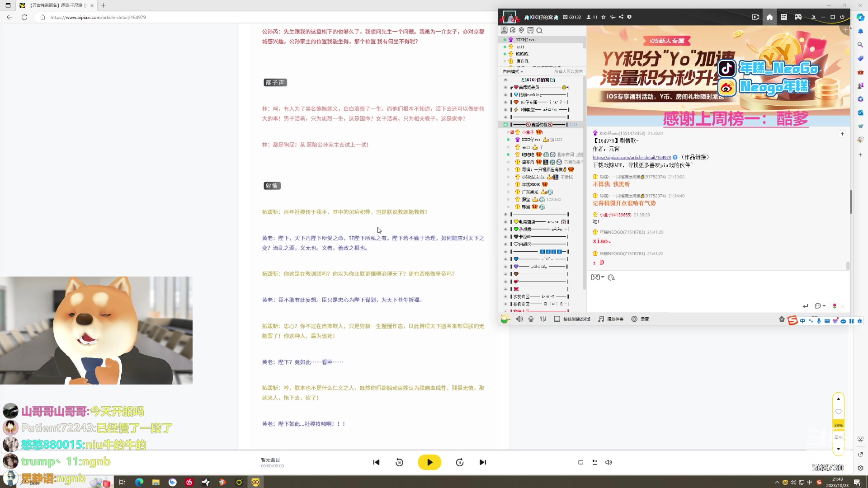868x488 pixels.
Task: Toggle the YY microphone on or off
Action: pyautogui.click(x=531, y=319)
